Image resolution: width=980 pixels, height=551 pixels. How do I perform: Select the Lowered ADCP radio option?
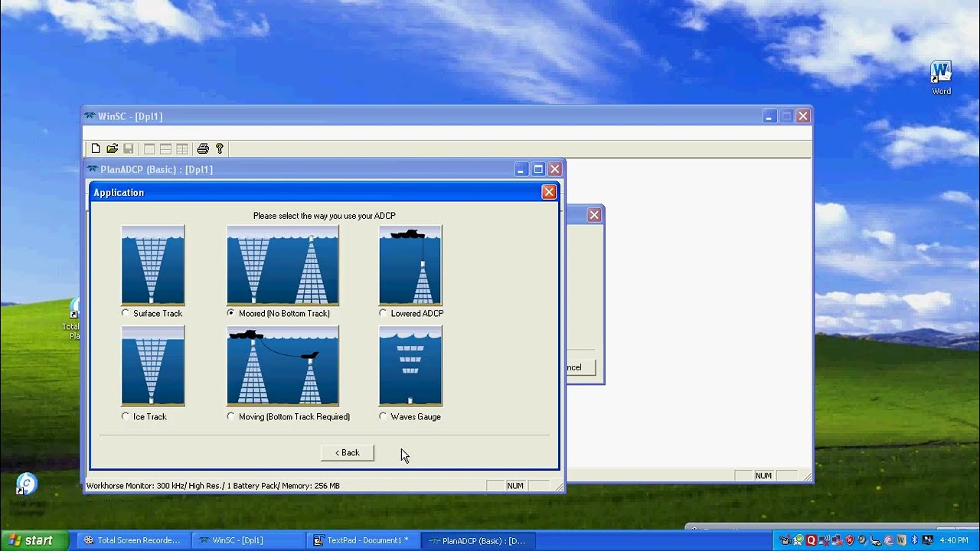pos(383,313)
